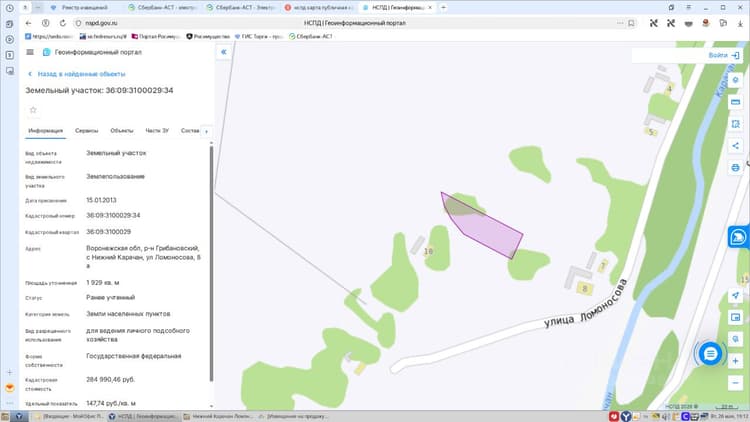Screen dimensions: 750x422
Task: Zoom out the map with minus
Action: point(735,382)
